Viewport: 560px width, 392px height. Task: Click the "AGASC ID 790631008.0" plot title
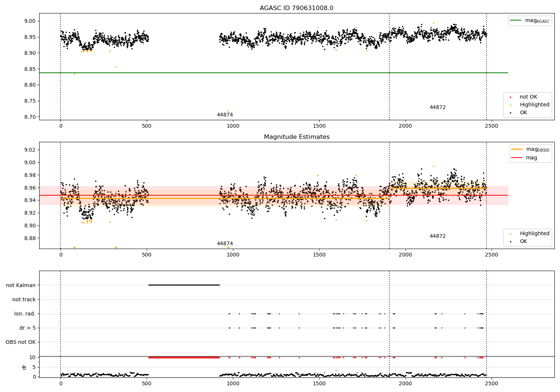point(296,8)
